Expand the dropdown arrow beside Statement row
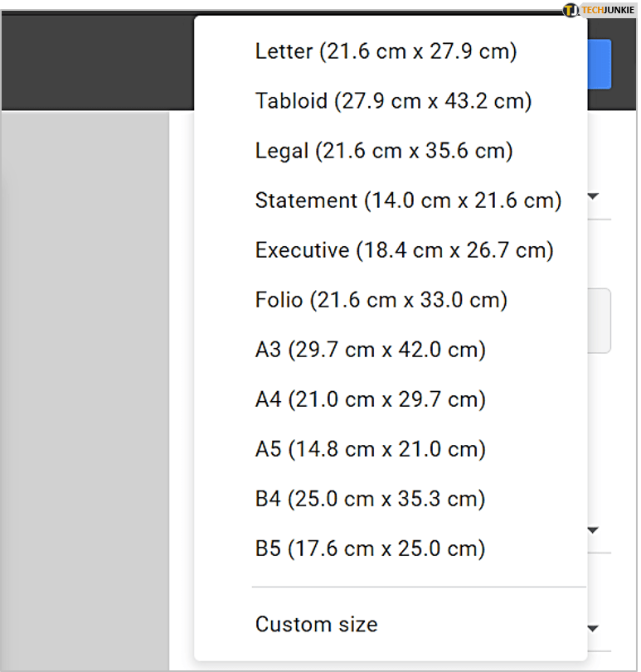This screenshot has height=672, width=641. click(x=594, y=197)
